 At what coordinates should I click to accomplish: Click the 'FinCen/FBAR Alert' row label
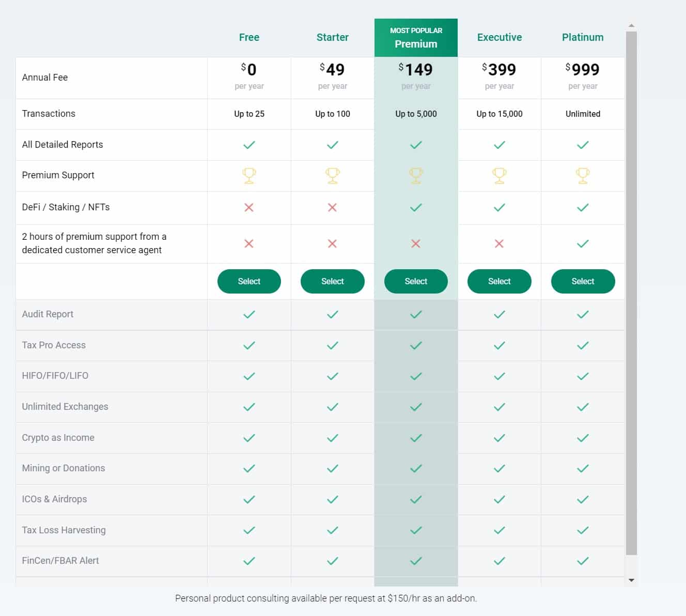[60, 561]
